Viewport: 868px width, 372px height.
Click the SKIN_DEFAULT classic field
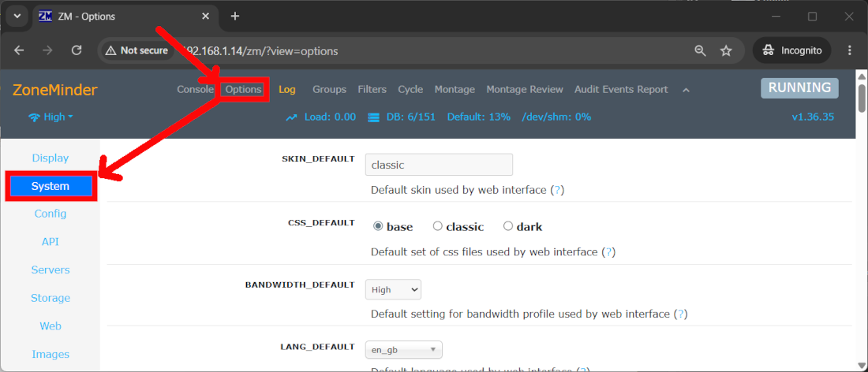coord(439,165)
